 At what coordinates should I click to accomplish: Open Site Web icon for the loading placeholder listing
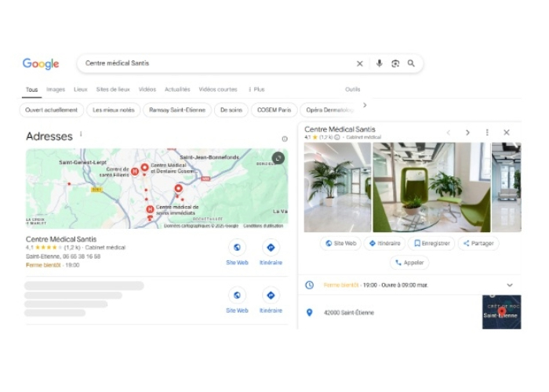pos(237,296)
